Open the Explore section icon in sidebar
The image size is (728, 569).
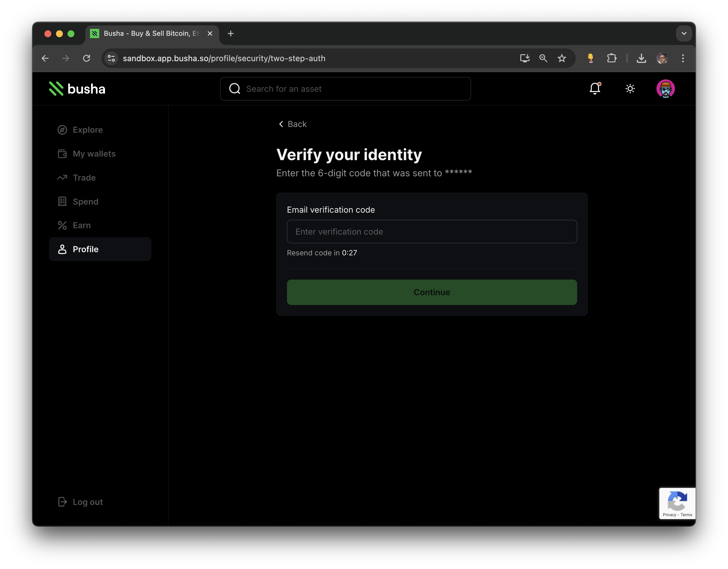62,130
